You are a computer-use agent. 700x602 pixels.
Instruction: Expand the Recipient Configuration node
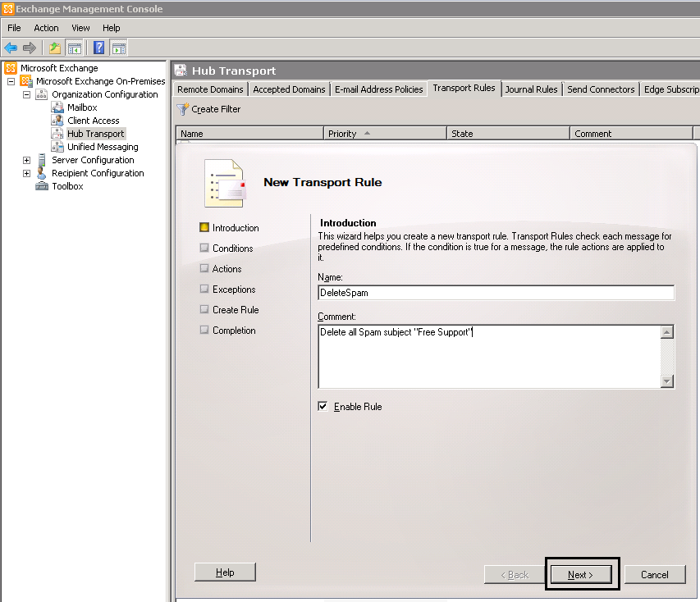[x=27, y=173]
